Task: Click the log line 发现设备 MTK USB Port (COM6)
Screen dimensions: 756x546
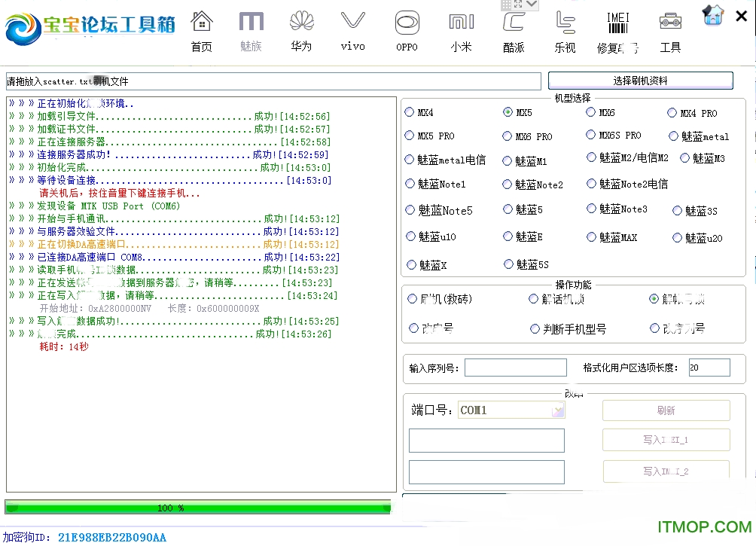Action: (x=95, y=206)
